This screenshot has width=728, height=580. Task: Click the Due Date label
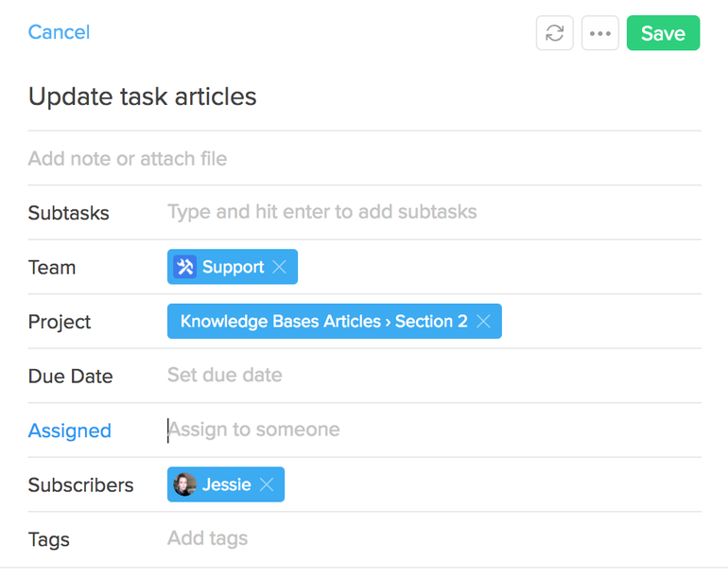[x=71, y=376]
